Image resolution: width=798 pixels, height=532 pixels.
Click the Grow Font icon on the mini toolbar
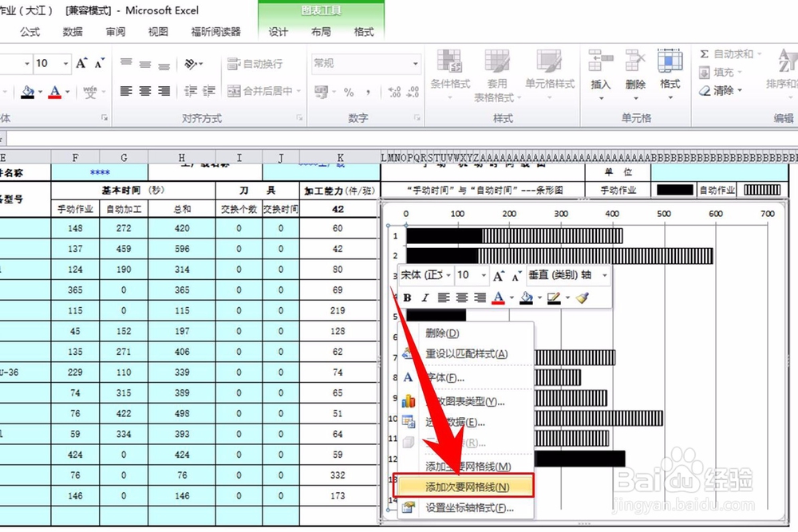499,275
